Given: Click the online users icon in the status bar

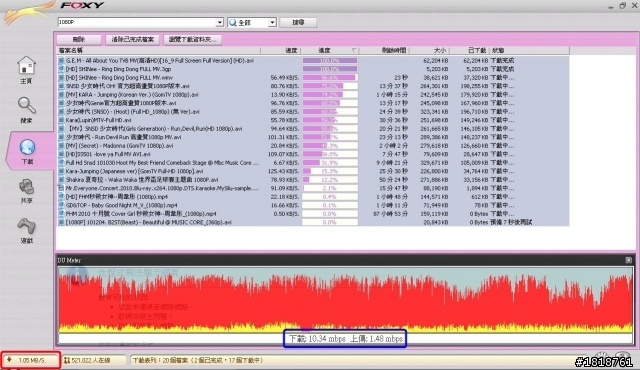Looking at the screenshot, I should point(67,360).
